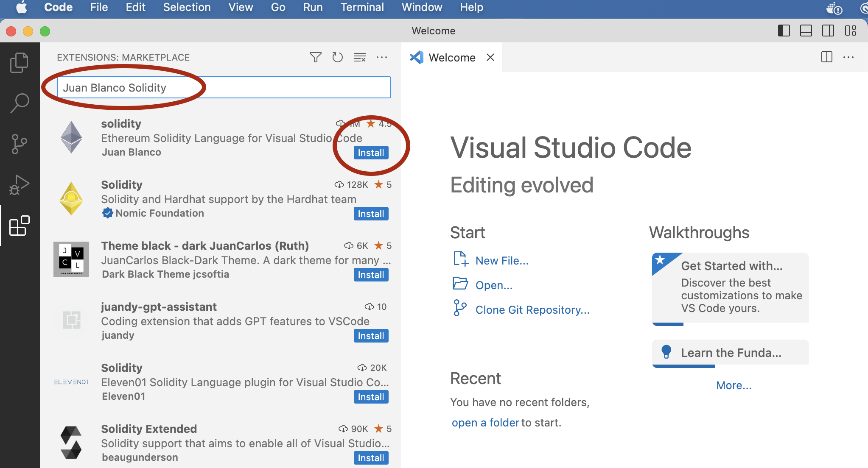Open editor more actions ellipsis menu
Image resolution: width=868 pixels, height=468 pixels.
(848, 57)
